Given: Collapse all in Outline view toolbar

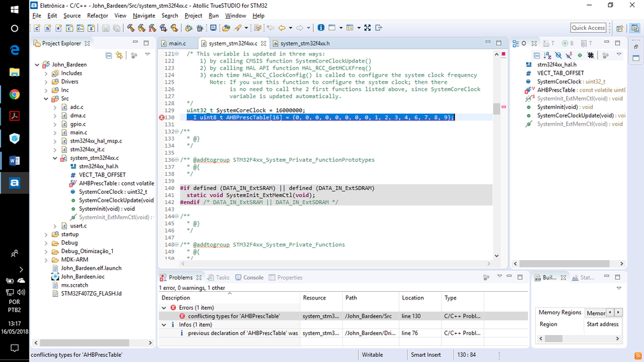Looking at the screenshot, I should 536,55.
